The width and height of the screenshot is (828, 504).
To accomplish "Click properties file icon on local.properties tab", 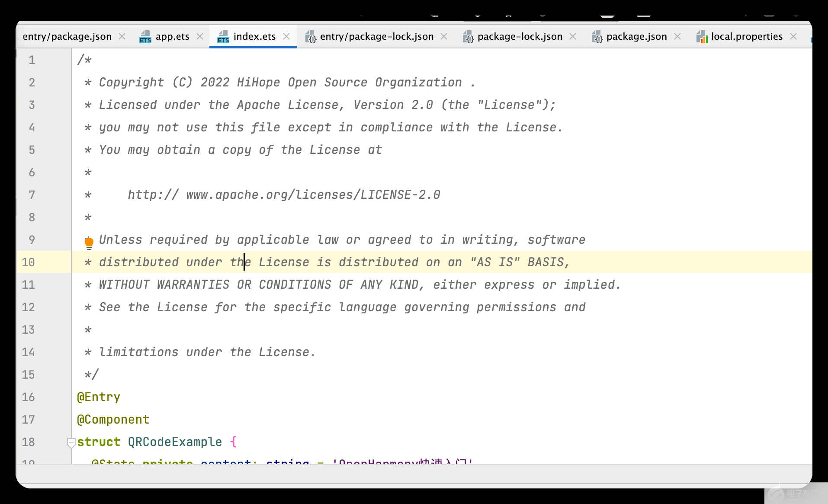I will pyautogui.click(x=702, y=37).
